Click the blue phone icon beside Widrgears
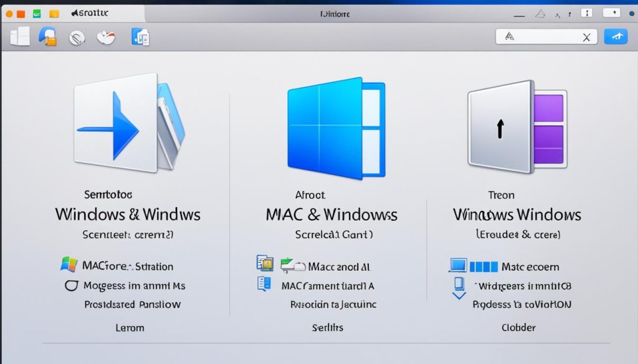This screenshot has height=364, width=638. tap(459, 283)
